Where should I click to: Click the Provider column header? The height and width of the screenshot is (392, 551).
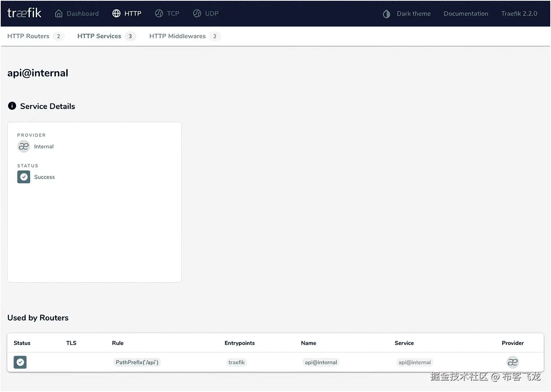513,343
